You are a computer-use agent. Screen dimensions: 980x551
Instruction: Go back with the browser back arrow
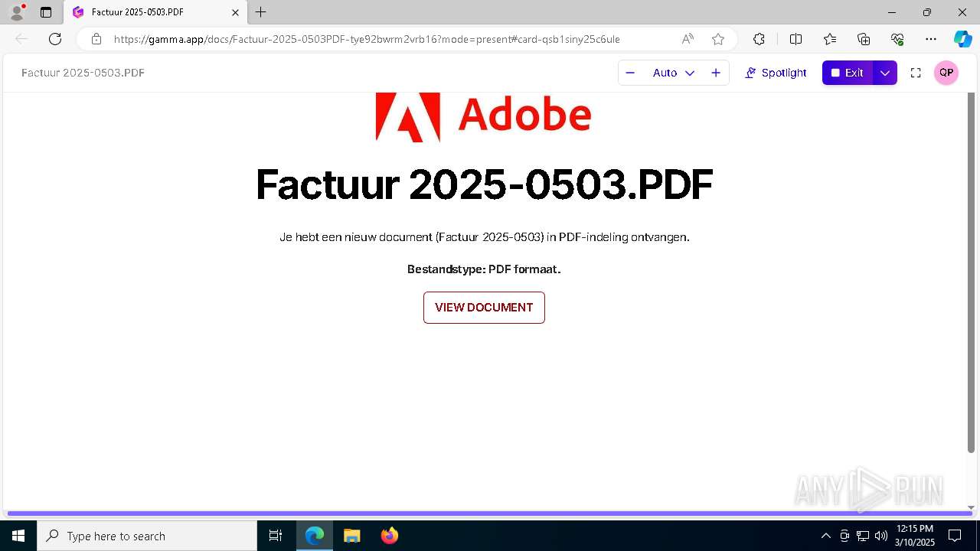click(21, 39)
